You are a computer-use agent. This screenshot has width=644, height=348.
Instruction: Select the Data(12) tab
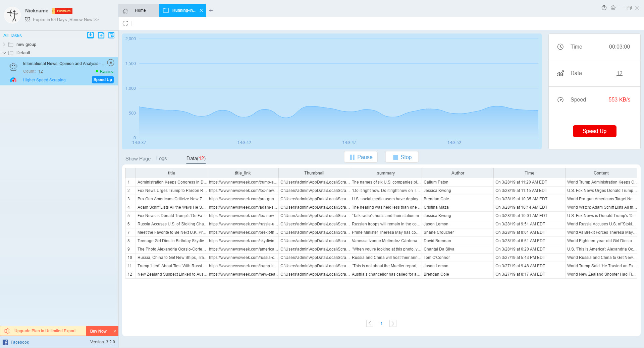pyautogui.click(x=196, y=159)
